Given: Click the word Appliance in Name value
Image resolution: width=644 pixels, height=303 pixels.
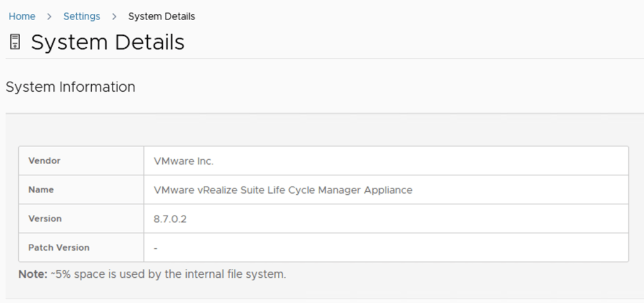Looking at the screenshot, I should click(x=388, y=190).
